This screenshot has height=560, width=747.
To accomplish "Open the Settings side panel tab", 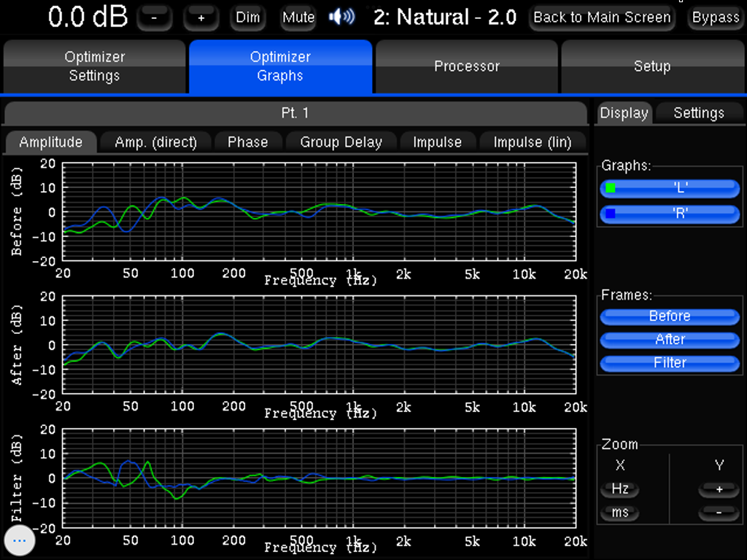I will coord(698,113).
